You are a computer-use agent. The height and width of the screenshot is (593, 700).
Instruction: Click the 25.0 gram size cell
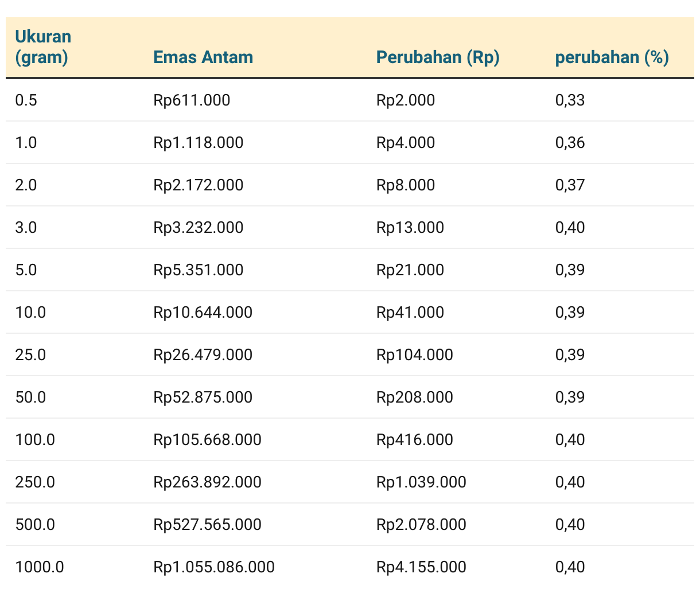(30, 355)
